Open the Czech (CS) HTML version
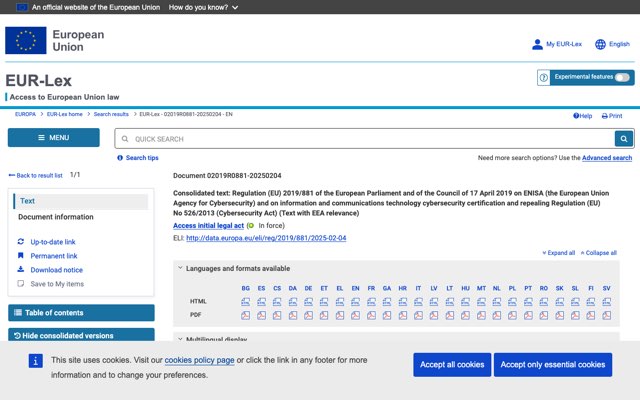Image resolution: width=640 pixels, height=400 pixels. point(277,302)
